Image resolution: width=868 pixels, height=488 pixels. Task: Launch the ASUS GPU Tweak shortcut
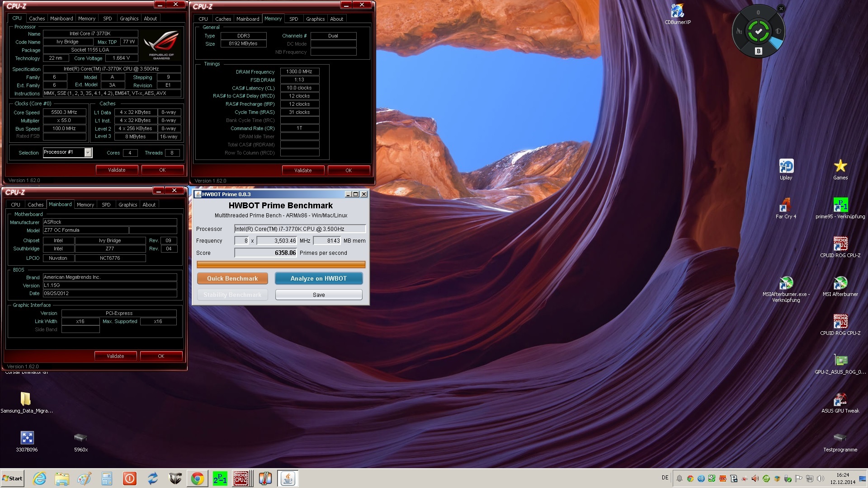[840, 403]
